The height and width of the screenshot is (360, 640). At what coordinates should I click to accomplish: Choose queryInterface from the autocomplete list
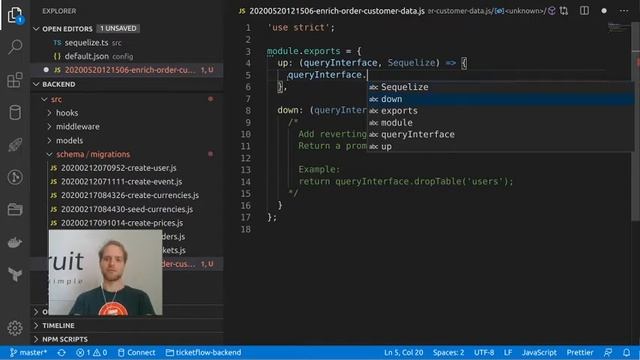(x=500, y=134)
